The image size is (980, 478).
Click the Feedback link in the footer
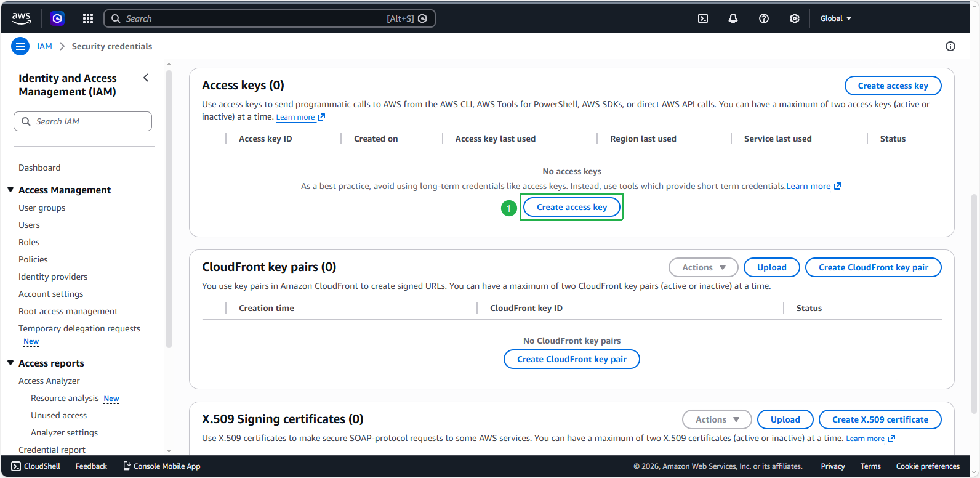(91, 466)
